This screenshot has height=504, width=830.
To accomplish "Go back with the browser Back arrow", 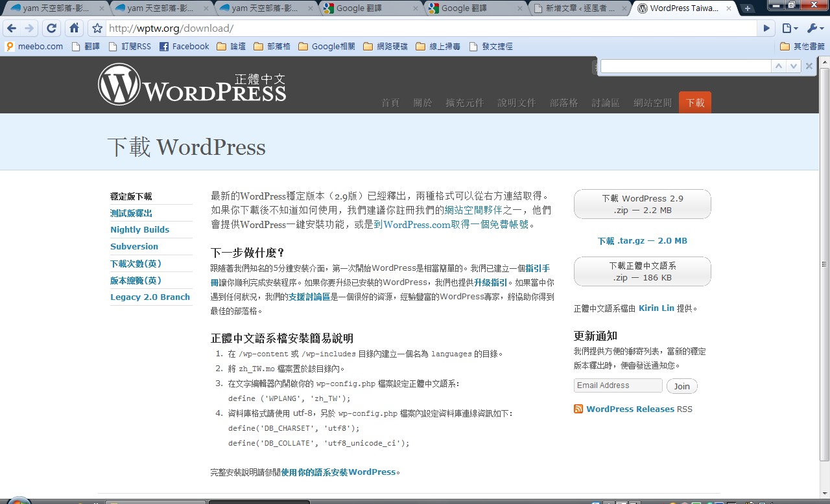I will point(11,29).
